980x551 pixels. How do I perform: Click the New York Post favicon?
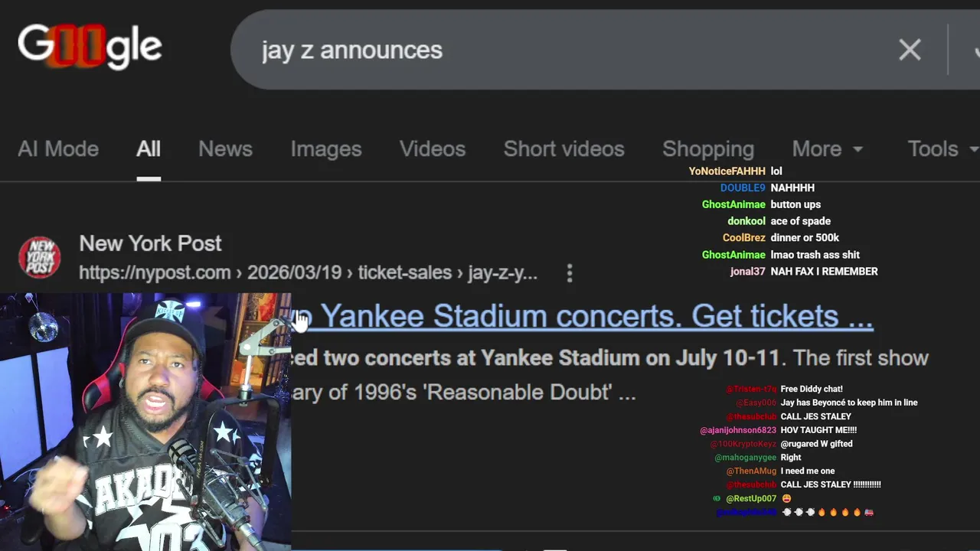pyautogui.click(x=40, y=257)
